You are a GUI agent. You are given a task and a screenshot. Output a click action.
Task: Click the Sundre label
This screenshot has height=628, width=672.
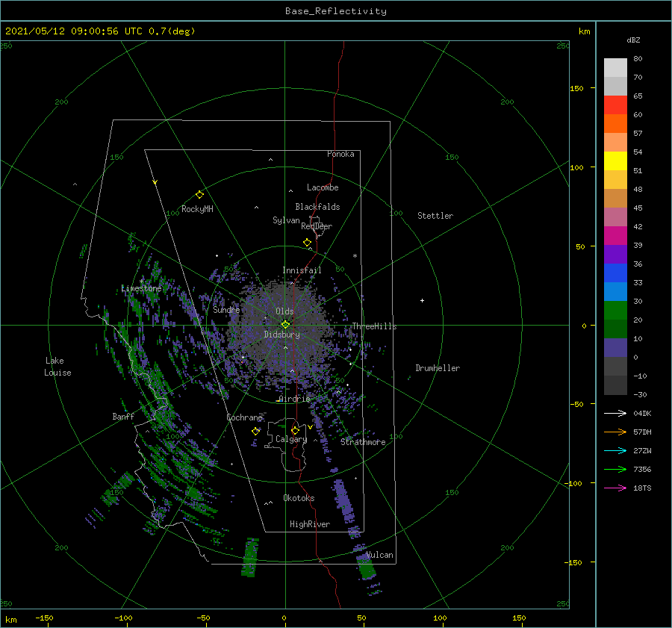[226, 310]
